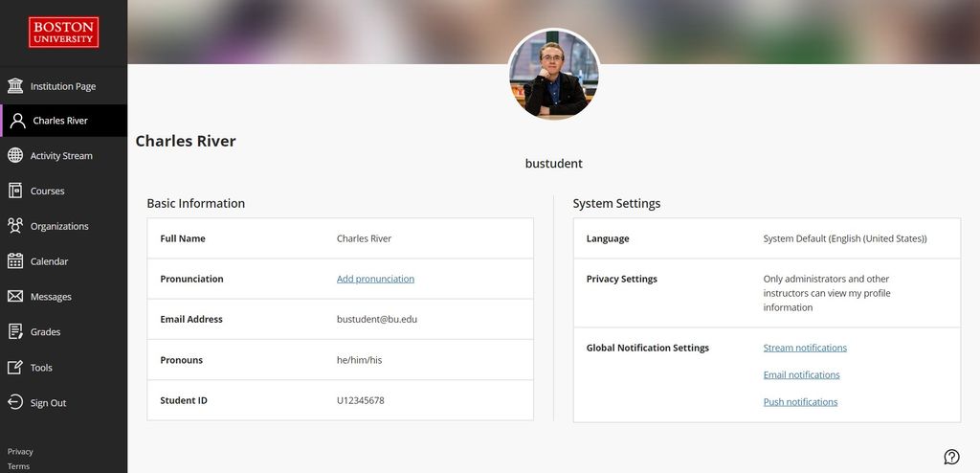The width and height of the screenshot is (980, 473).
Task: Open the help question-mark bubble icon
Action: click(951, 457)
